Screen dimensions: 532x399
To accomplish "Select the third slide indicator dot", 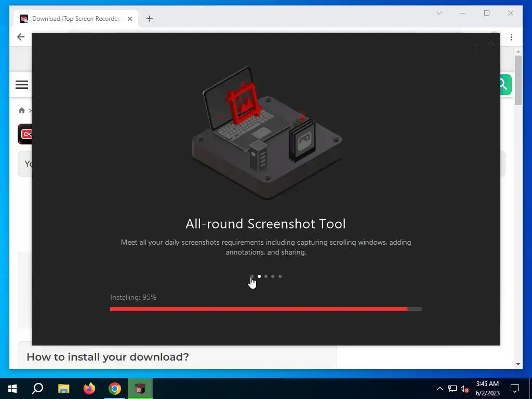I will pos(266,276).
